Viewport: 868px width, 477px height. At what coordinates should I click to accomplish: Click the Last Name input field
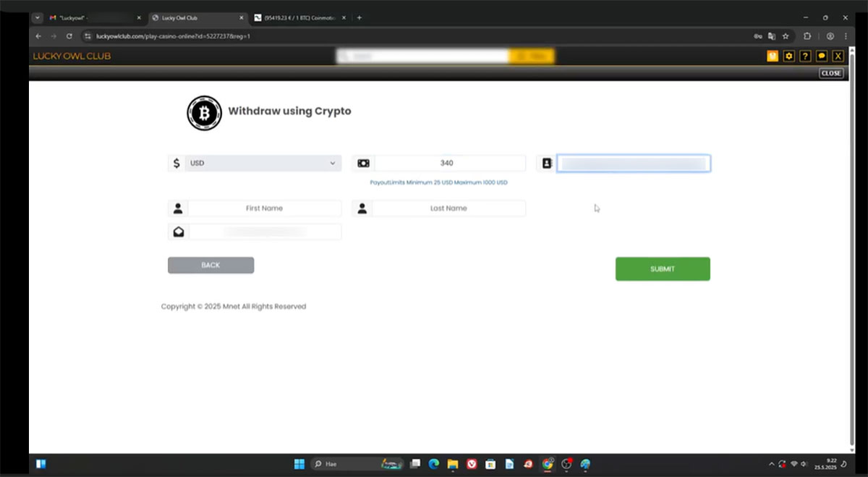click(x=448, y=208)
